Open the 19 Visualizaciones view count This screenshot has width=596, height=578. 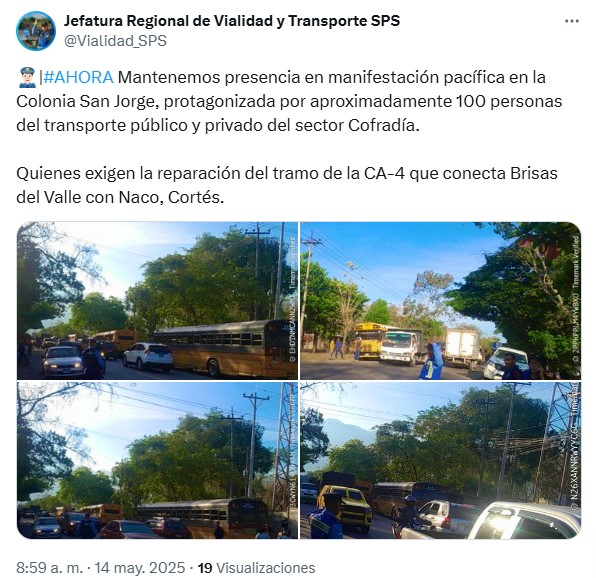point(256,568)
